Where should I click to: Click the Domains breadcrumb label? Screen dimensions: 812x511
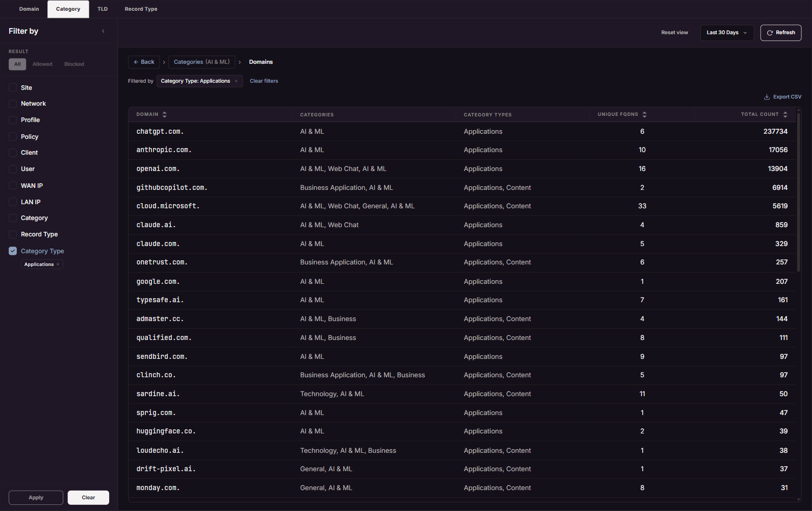tap(261, 62)
